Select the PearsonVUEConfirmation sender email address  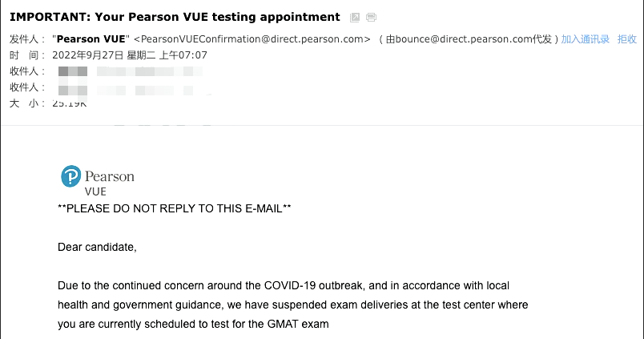(252, 38)
